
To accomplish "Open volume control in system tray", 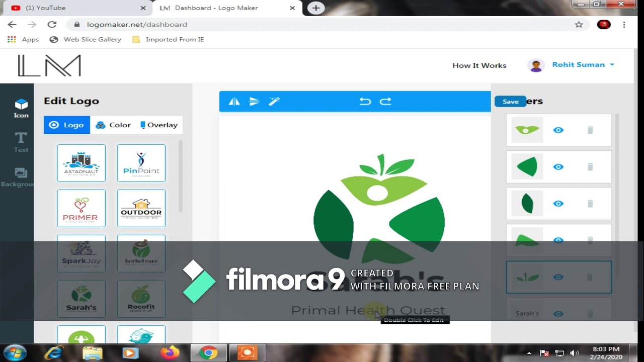I will [x=575, y=353].
